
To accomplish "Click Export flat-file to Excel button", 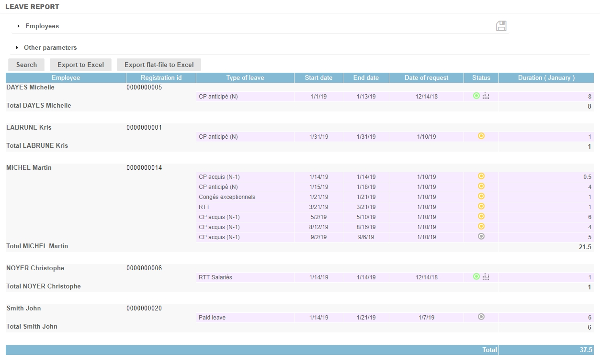I will coord(159,65).
